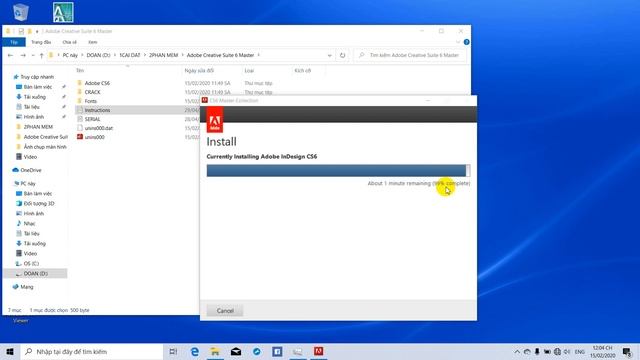
Task: Select DOAN (D:) in address breadcrumb
Action: point(98,55)
